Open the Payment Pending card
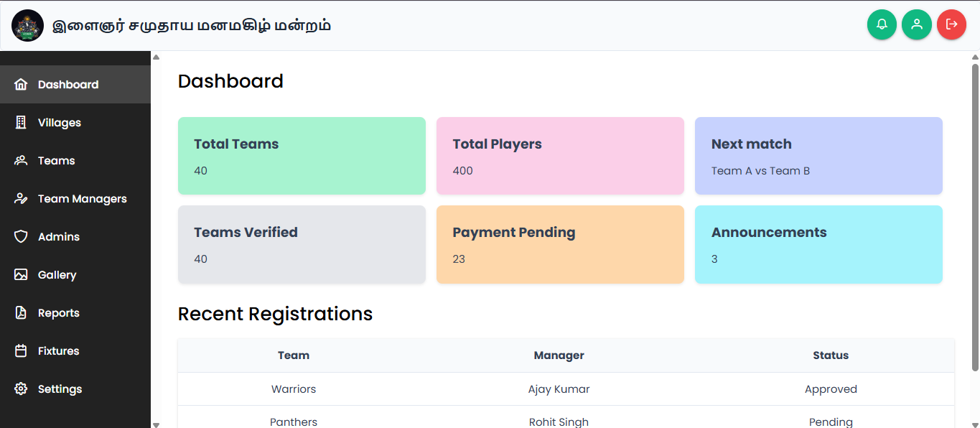 tap(560, 244)
